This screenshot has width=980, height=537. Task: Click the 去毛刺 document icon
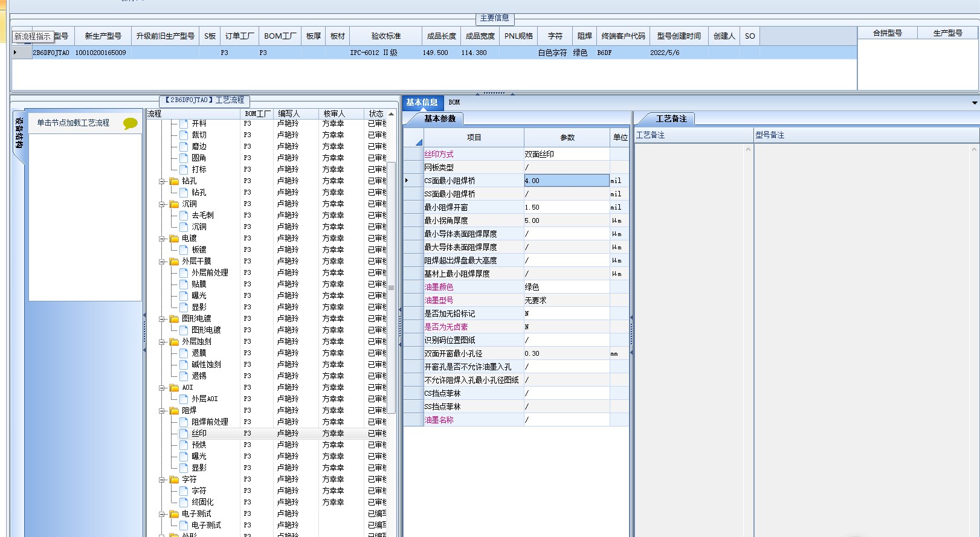(x=184, y=215)
